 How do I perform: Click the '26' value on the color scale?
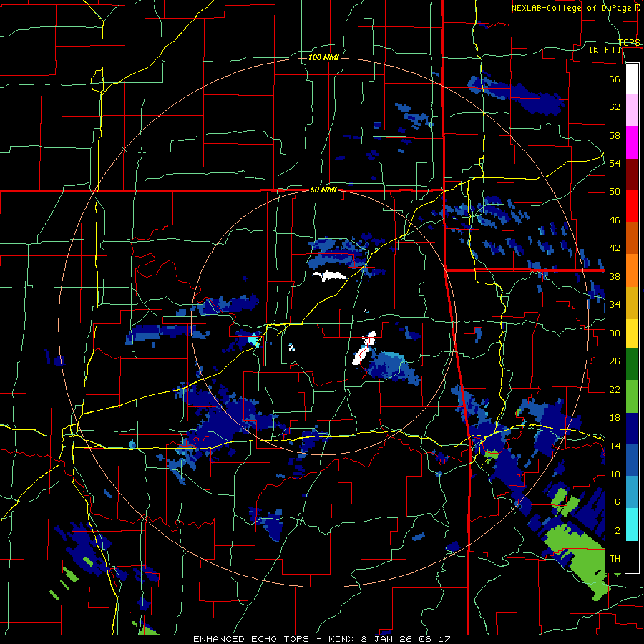(x=615, y=361)
